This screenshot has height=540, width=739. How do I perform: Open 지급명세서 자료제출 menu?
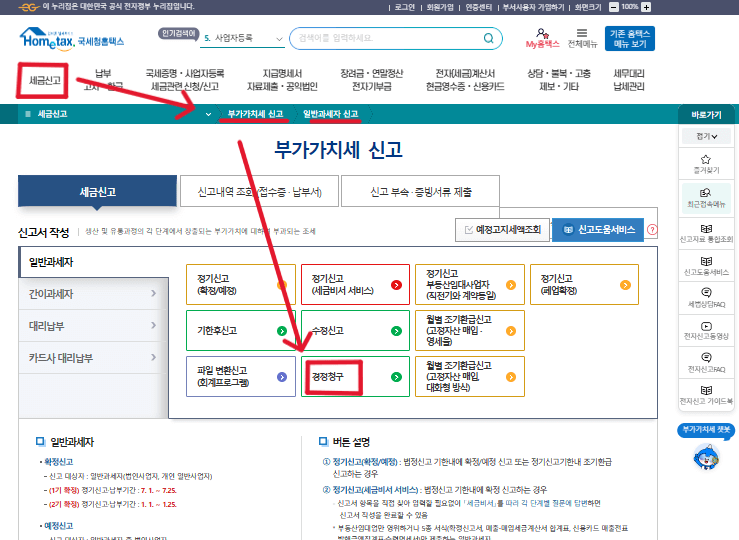pos(282,80)
